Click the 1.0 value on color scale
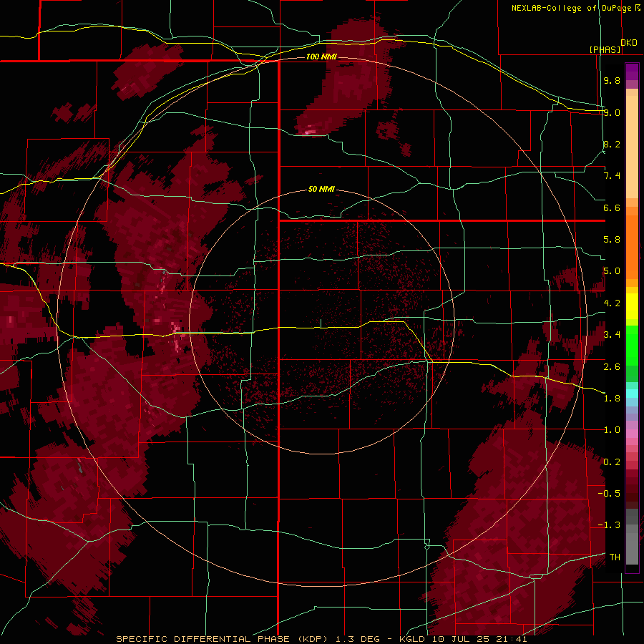 click(x=612, y=430)
